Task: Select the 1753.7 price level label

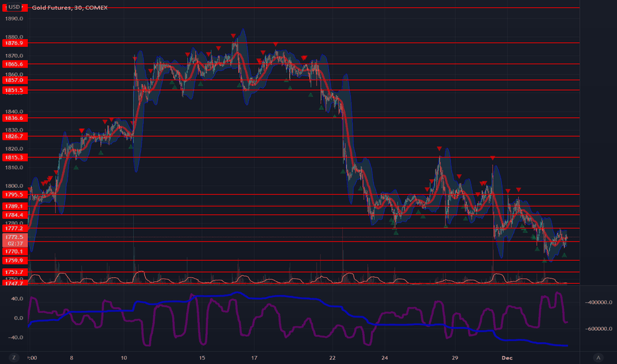Action: [x=15, y=272]
